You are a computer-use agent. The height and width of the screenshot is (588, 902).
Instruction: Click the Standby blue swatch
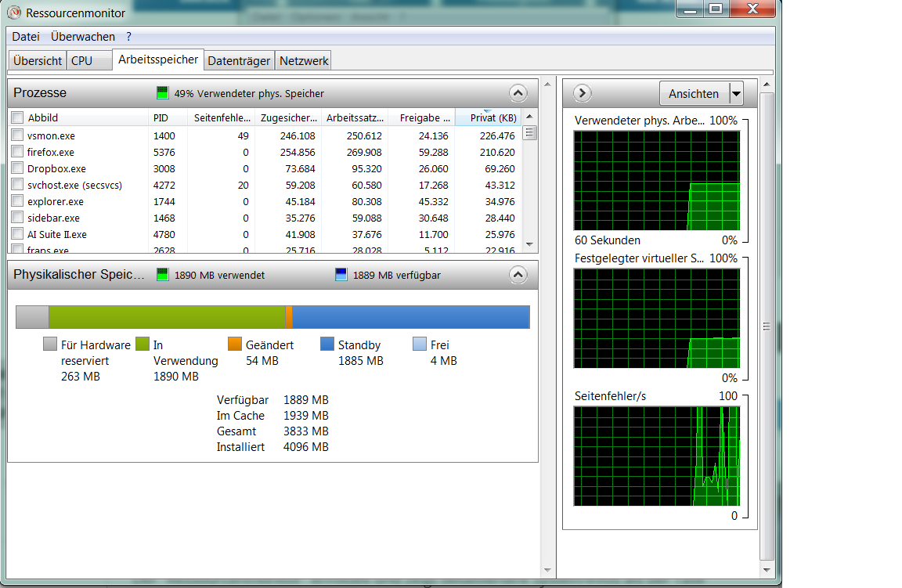coord(327,344)
